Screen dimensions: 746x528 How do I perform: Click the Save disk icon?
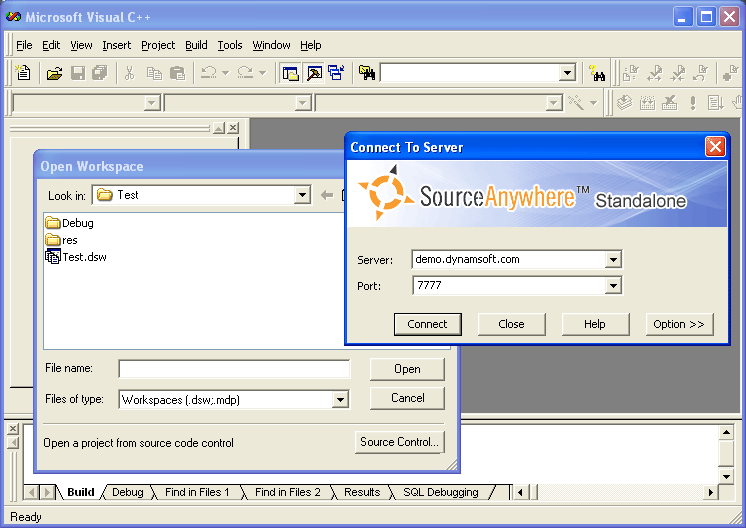[78, 73]
